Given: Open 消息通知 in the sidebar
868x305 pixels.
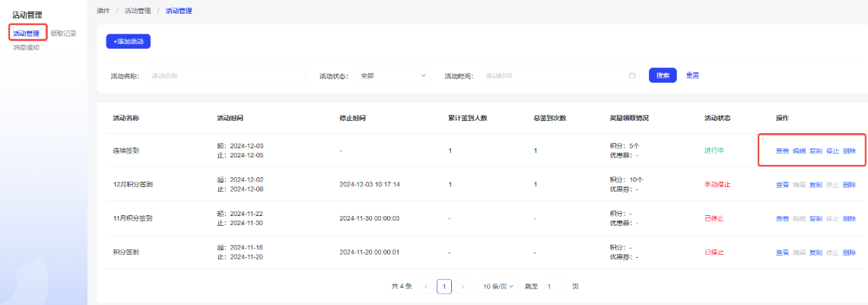Looking at the screenshot, I should pos(27,47).
